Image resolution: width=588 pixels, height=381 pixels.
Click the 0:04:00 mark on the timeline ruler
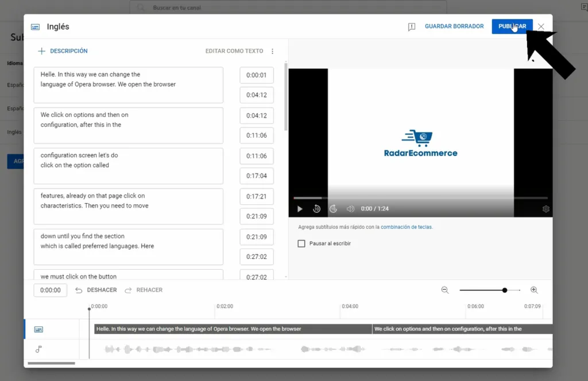tap(350, 306)
